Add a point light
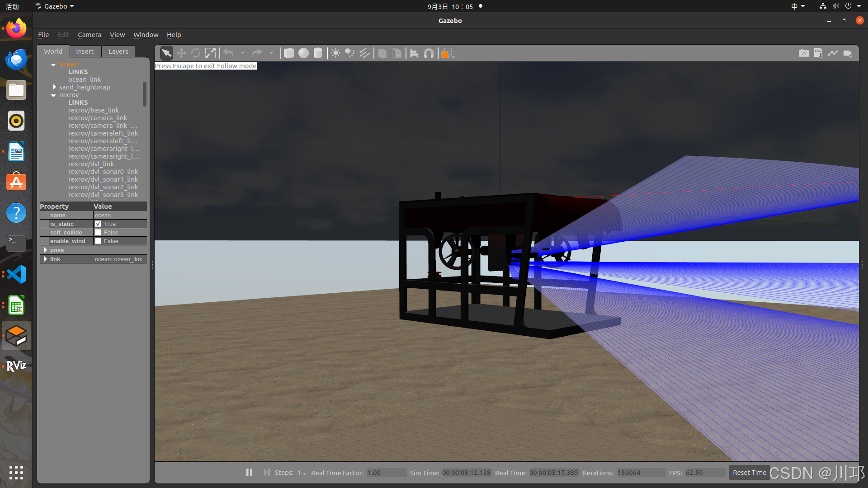The image size is (868, 488). click(335, 53)
